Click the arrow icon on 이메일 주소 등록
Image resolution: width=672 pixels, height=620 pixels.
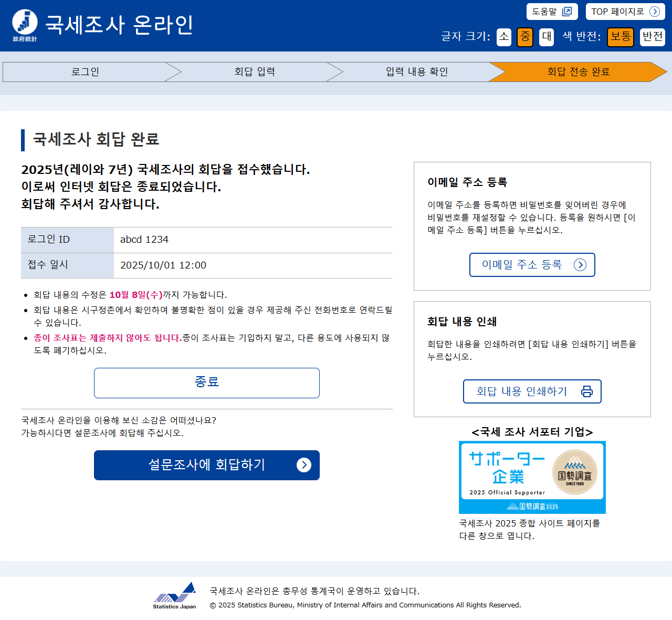tap(580, 265)
